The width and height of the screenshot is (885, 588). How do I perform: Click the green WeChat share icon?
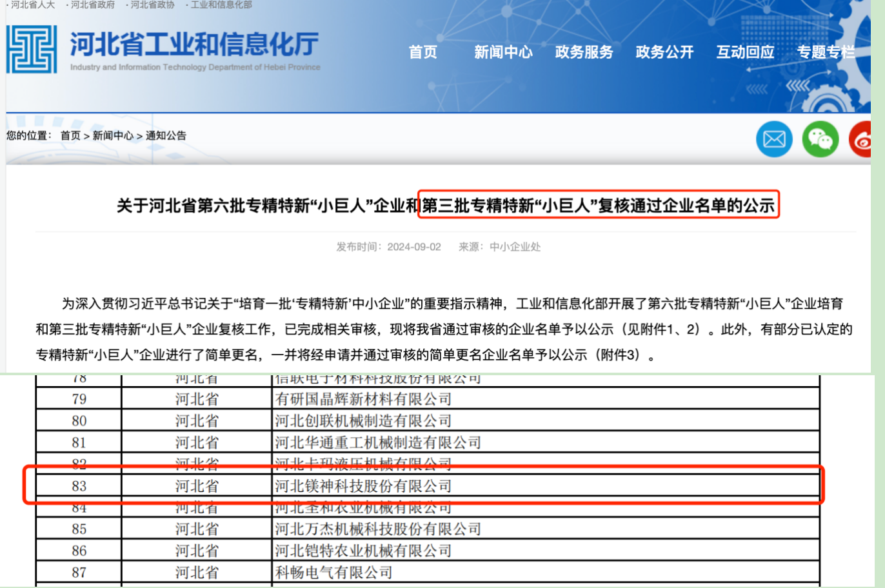click(820, 139)
